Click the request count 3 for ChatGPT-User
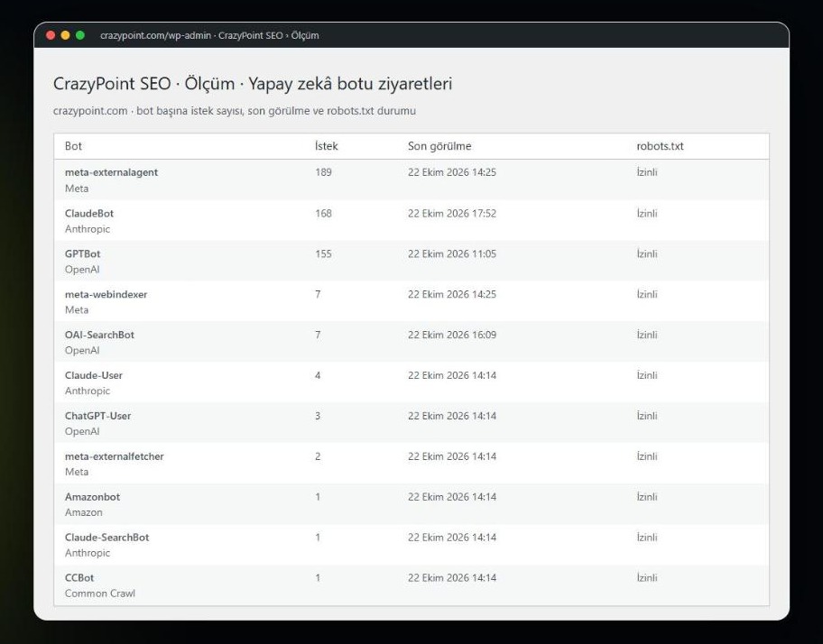This screenshot has width=823, height=644. (x=318, y=415)
